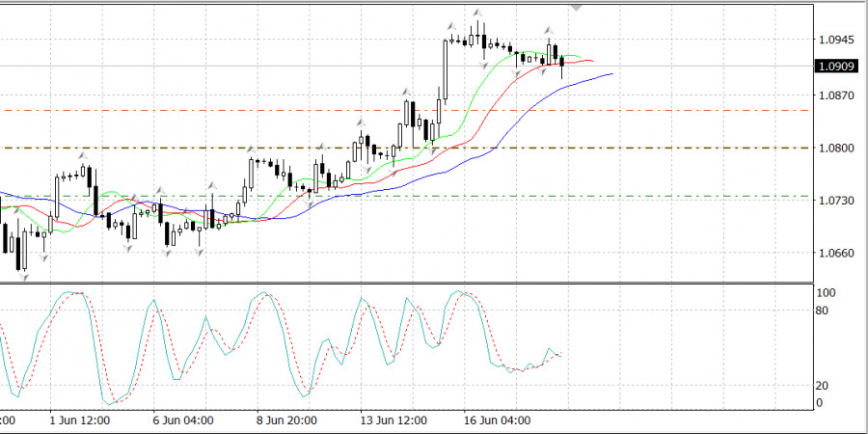
Task: Click the 1.0660 price axis label
Action: pyautogui.click(x=834, y=254)
